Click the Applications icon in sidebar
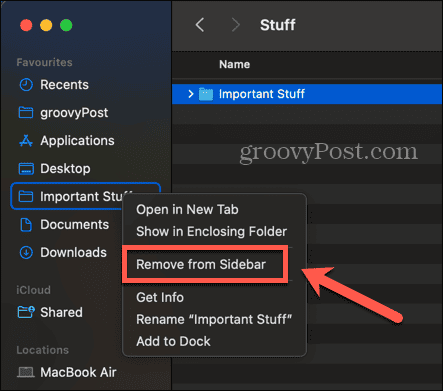 [26, 141]
